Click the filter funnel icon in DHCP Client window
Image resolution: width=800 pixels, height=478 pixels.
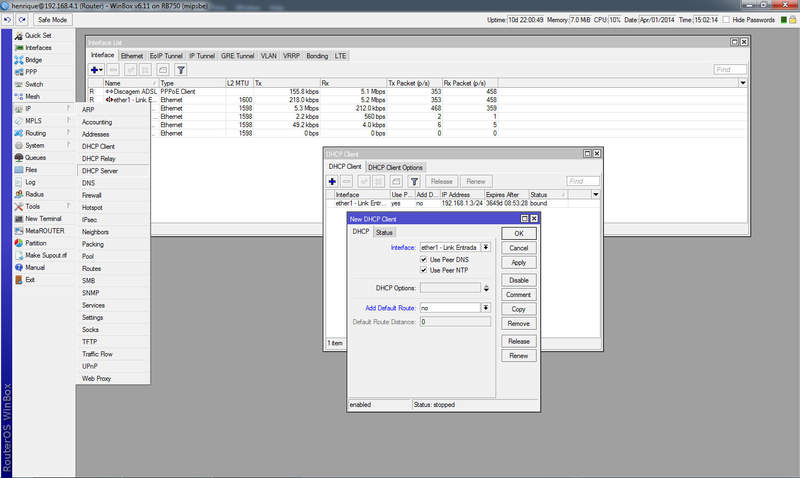click(413, 181)
